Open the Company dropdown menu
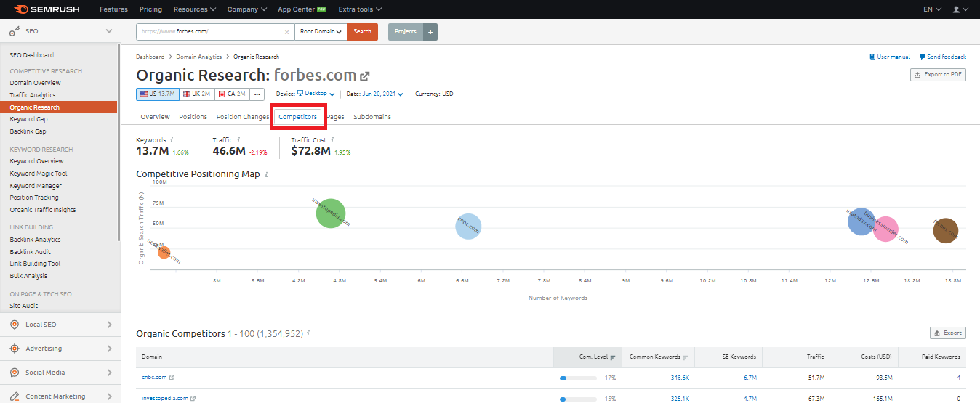This screenshot has width=980, height=403. click(x=247, y=9)
